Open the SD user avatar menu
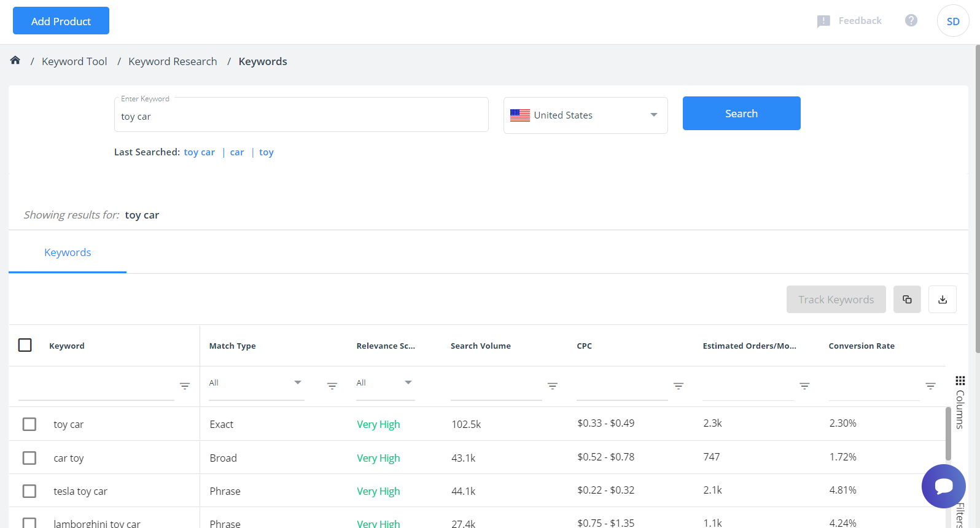Screen dimensions: 980x528 point(953,21)
